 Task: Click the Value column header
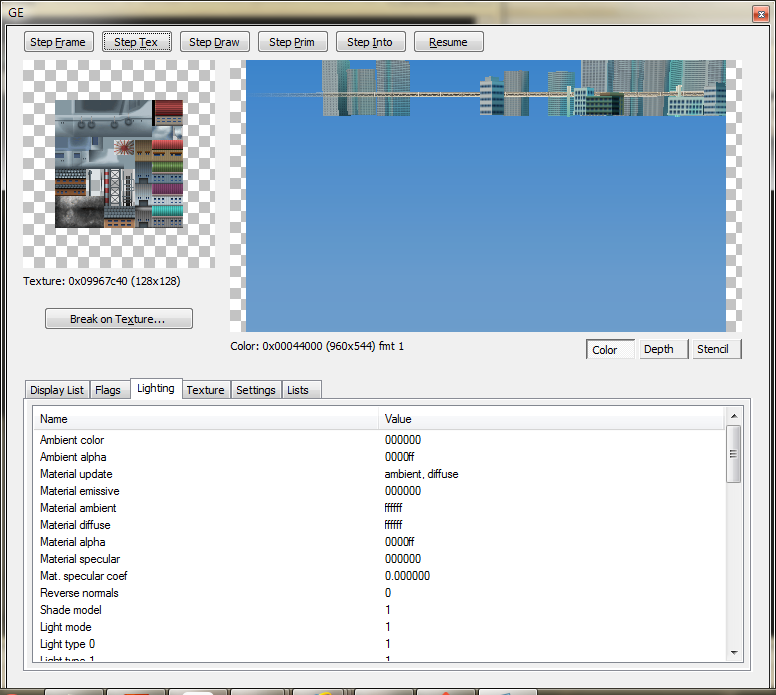click(550, 419)
